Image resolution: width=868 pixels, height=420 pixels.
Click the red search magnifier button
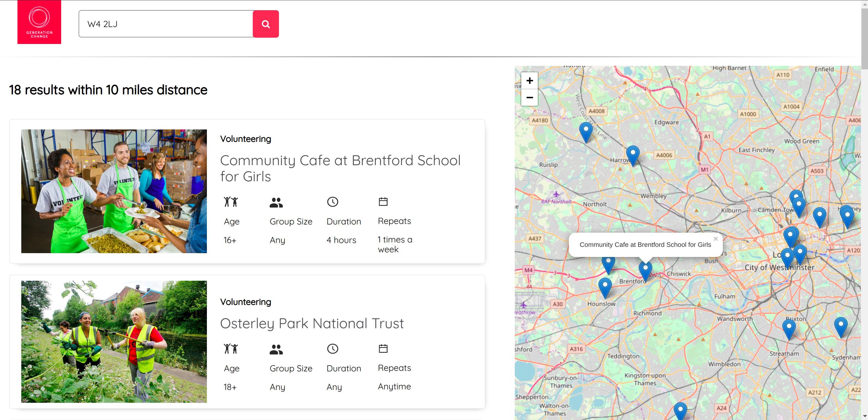click(x=266, y=24)
